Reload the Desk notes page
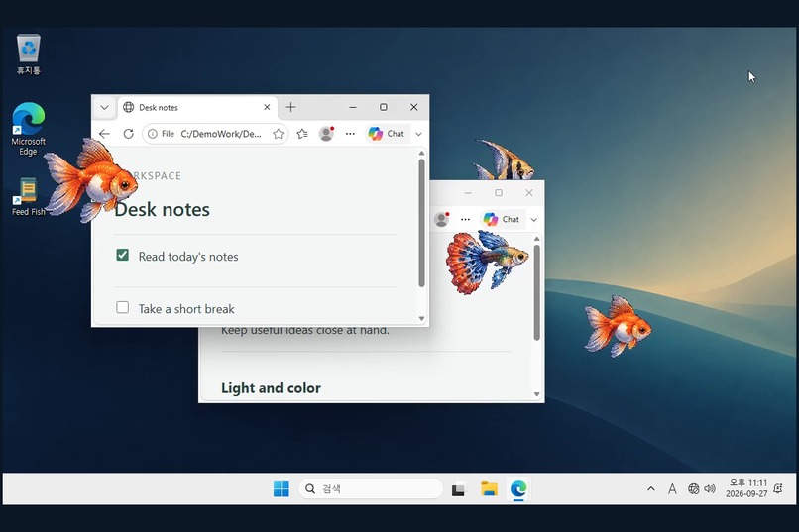The height and width of the screenshot is (532, 799). [x=129, y=134]
